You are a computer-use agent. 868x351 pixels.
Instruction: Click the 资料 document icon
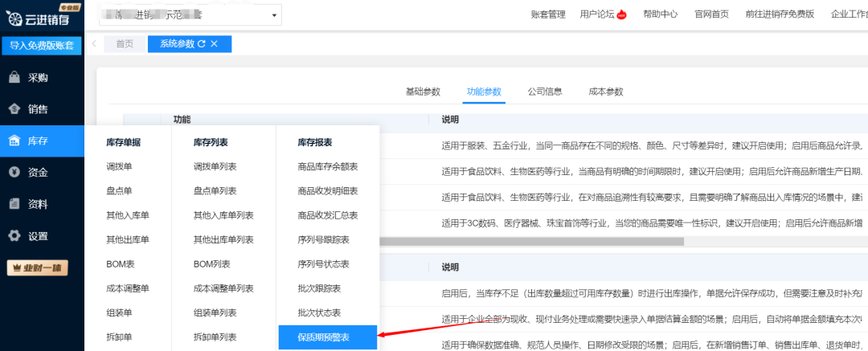(x=15, y=204)
